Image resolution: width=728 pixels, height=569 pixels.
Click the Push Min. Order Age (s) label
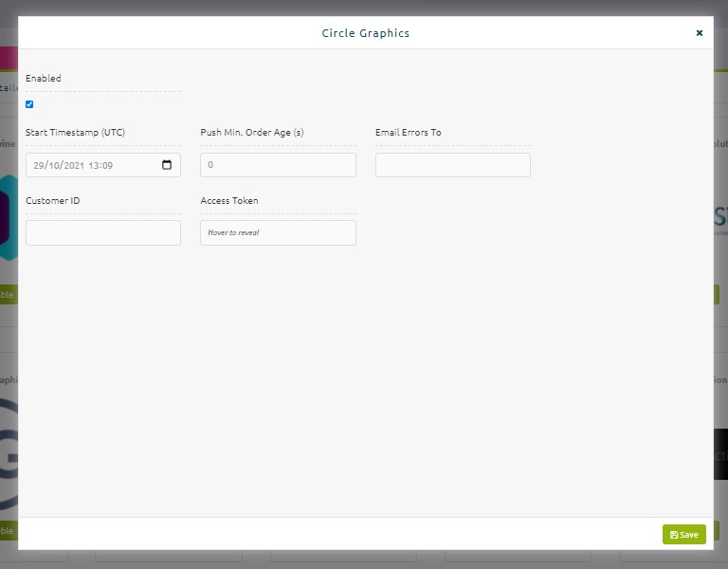(252, 133)
